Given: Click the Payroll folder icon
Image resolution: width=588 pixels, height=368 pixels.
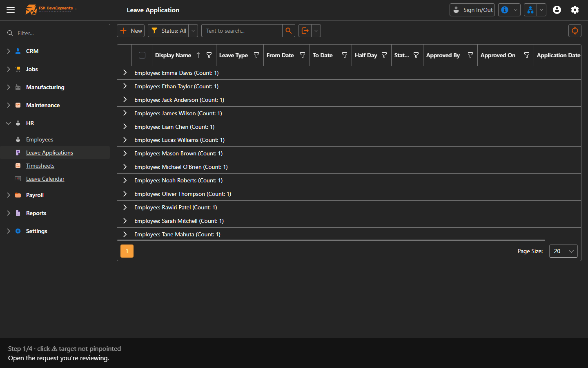Looking at the screenshot, I should 18,195.
